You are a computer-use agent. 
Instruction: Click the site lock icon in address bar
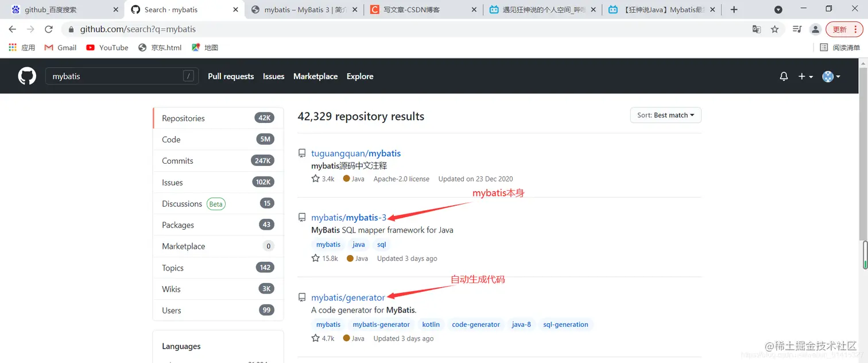coord(71,29)
